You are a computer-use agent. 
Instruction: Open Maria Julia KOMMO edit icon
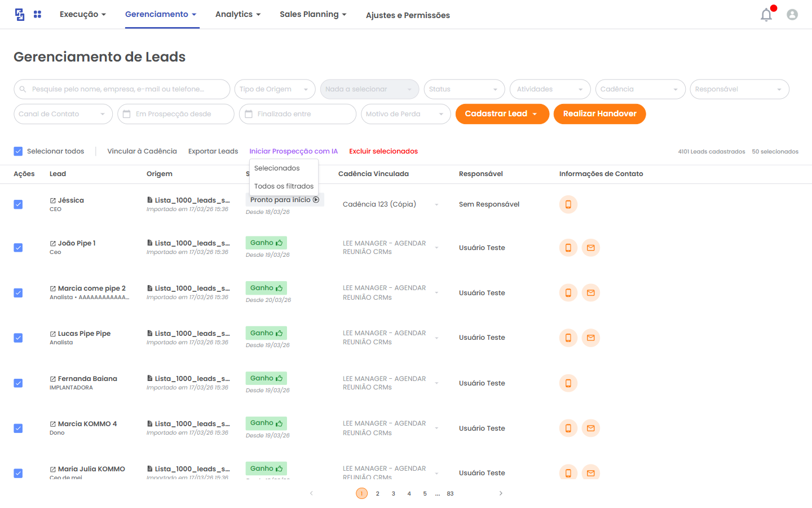pos(53,470)
